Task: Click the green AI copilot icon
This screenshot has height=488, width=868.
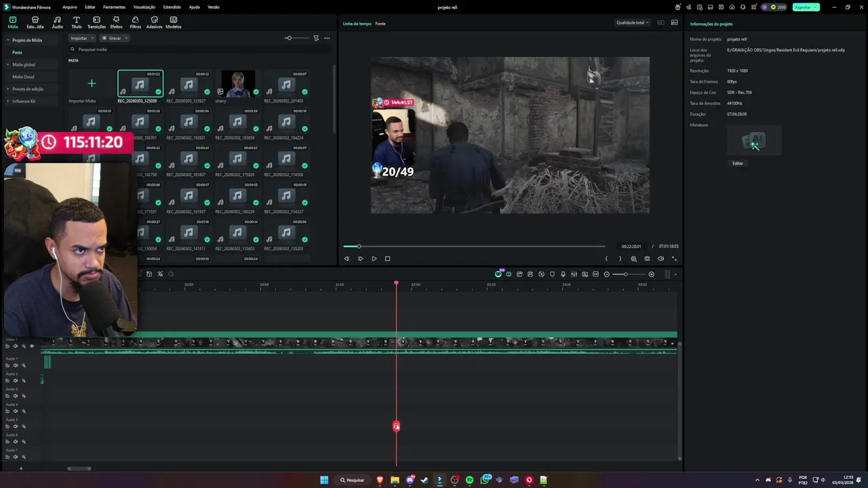Action: click(498, 274)
